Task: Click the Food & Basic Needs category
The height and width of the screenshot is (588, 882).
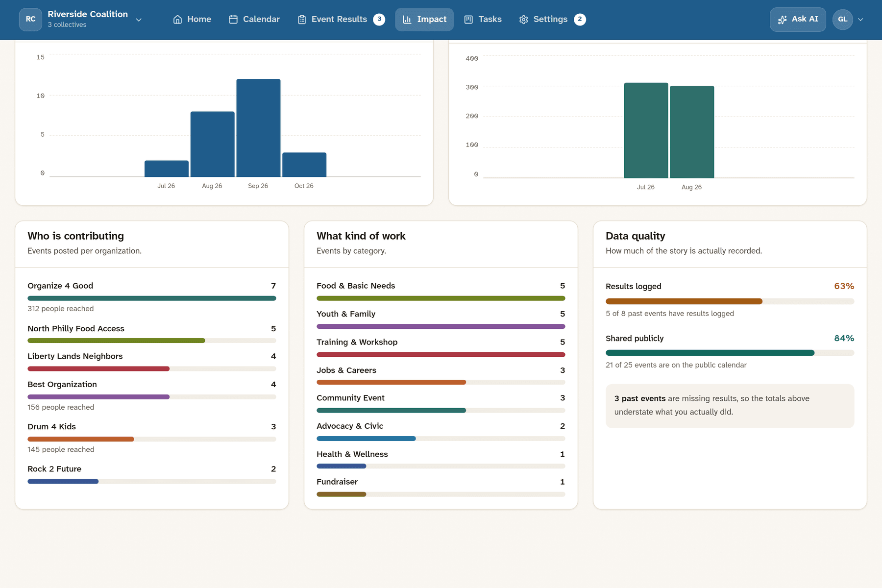Action: tap(356, 286)
